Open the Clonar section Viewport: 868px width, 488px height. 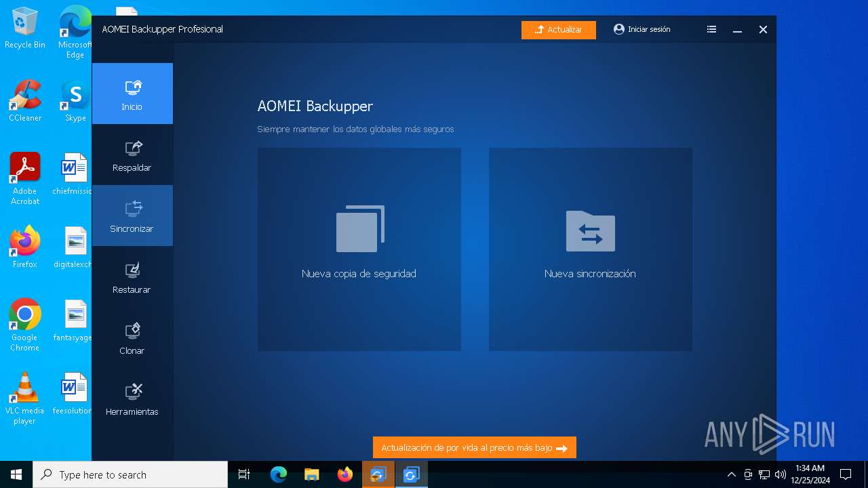132,338
